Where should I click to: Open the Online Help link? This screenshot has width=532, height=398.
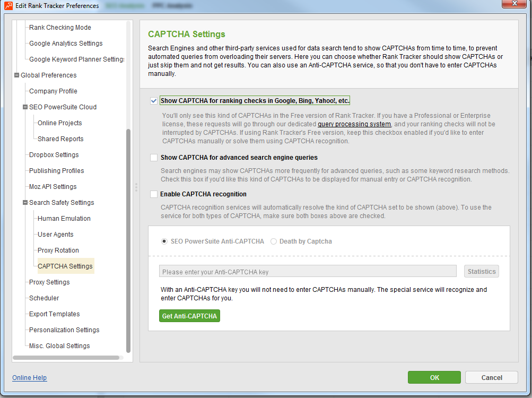[30, 378]
